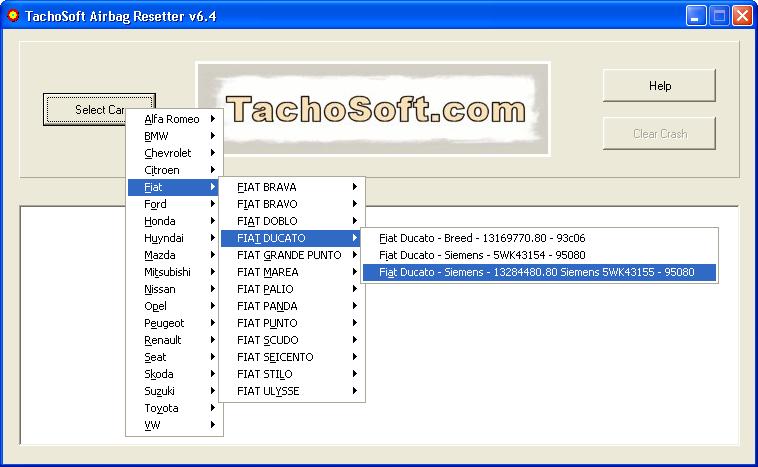Image resolution: width=758 pixels, height=467 pixels.
Task: Choose FIAT BRAVO model entry
Action: [x=292, y=204]
